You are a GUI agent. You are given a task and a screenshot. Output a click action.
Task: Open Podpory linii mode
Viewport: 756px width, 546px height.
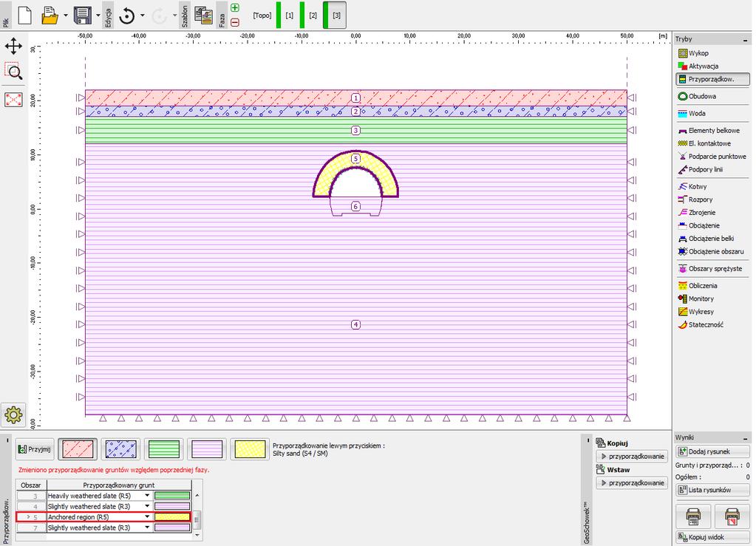tap(705, 169)
